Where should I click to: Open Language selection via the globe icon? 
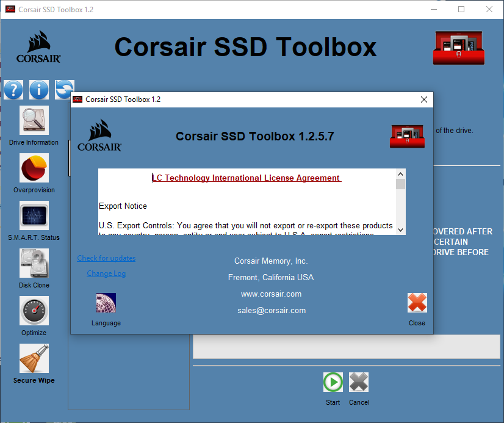[x=106, y=302]
